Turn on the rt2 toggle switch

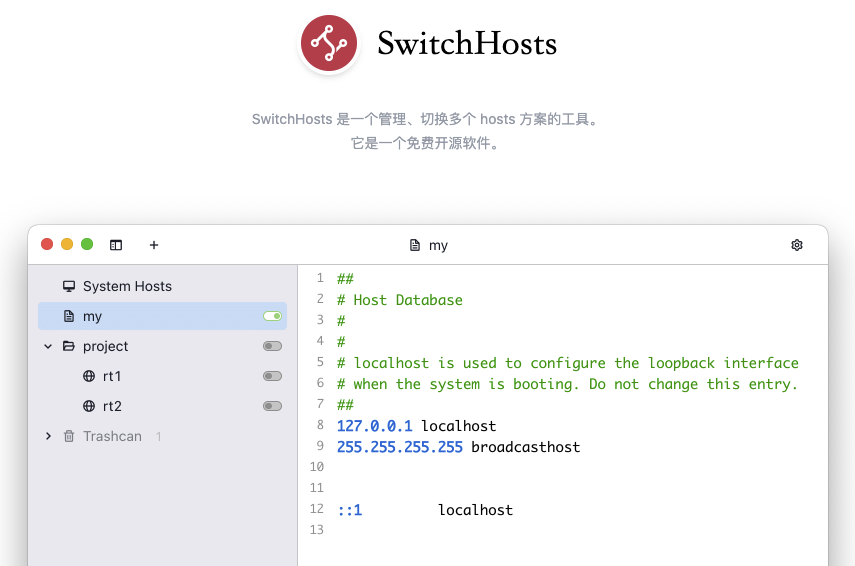coord(272,406)
